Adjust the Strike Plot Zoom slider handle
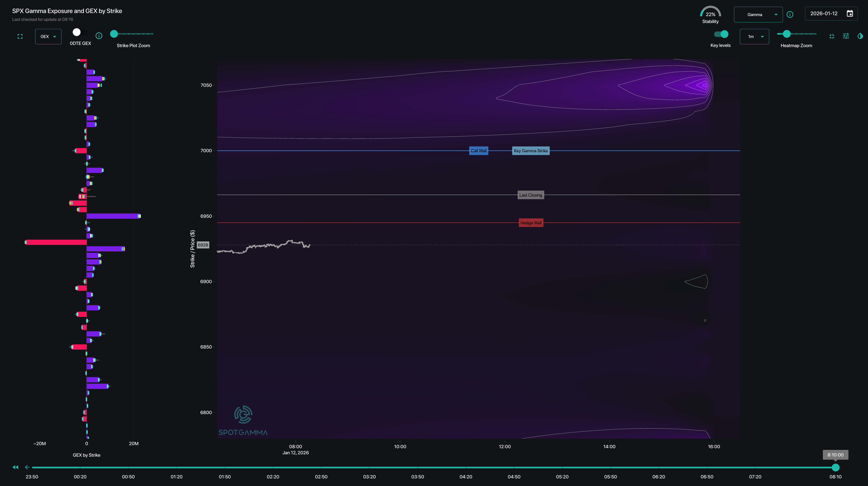Viewport: 868px width, 486px height. point(114,34)
